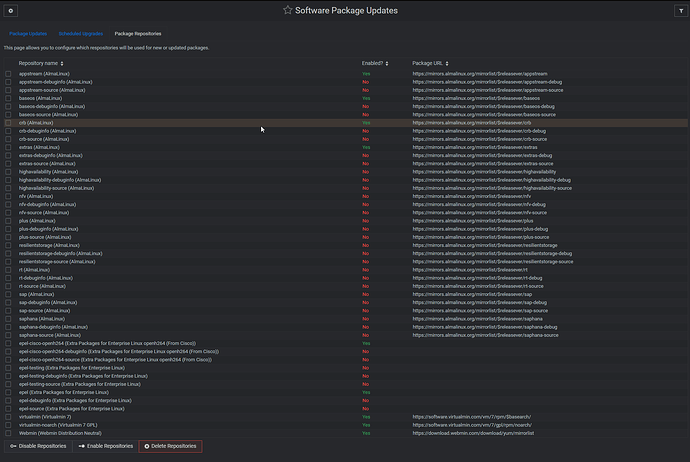Click epel-source (Extra Packages) repository name
This screenshot has height=462, width=690.
point(72,409)
